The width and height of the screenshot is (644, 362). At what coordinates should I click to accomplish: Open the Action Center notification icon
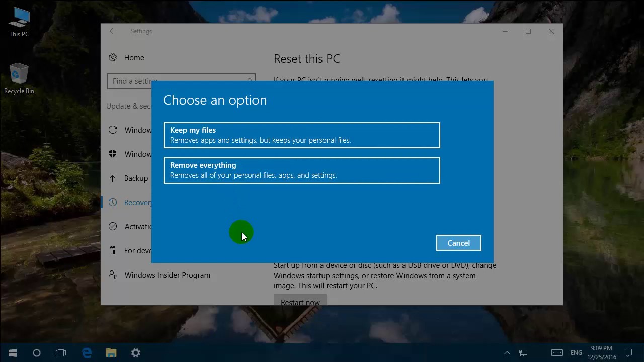pyautogui.click(x=628, y=353)
